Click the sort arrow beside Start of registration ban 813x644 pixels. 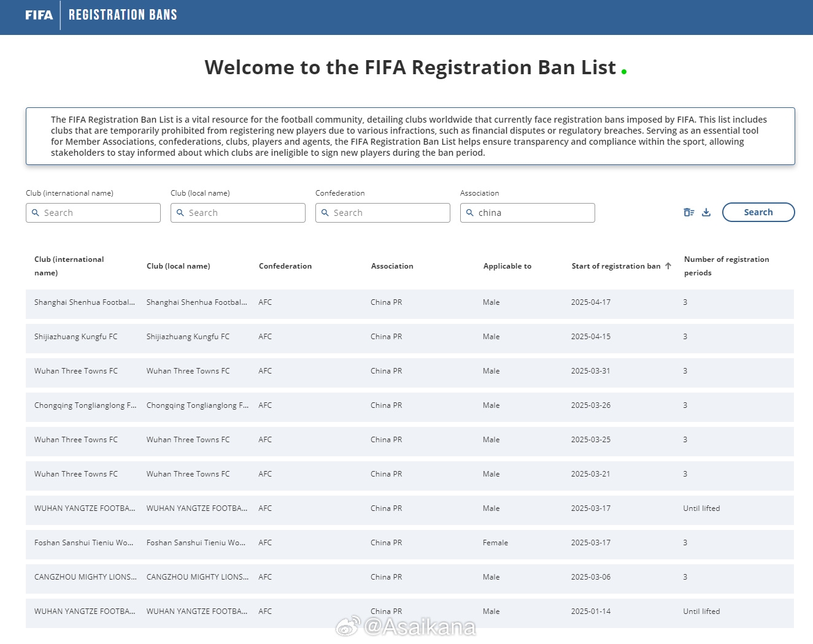pyautogui.click(x=668, y=266)
